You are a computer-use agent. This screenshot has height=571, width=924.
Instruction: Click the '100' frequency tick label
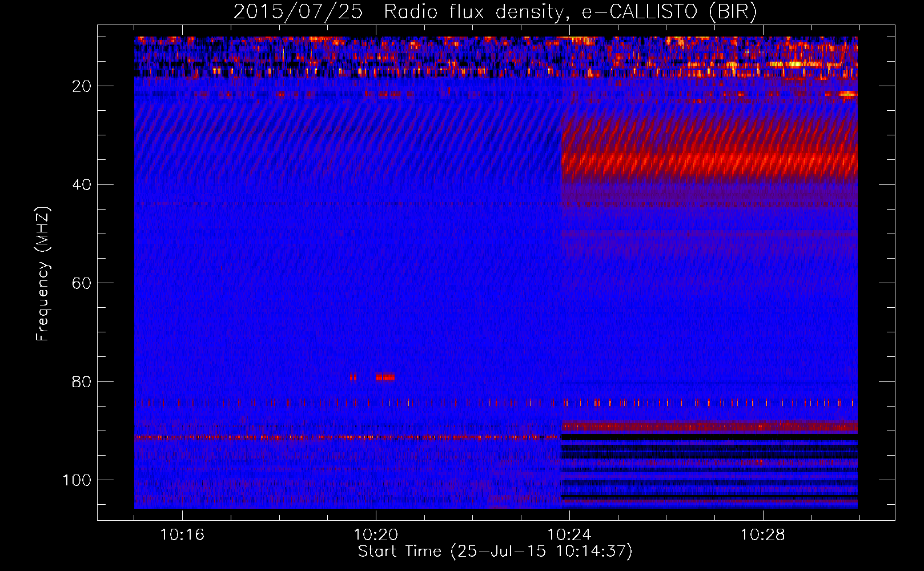[x=77, y=480]
